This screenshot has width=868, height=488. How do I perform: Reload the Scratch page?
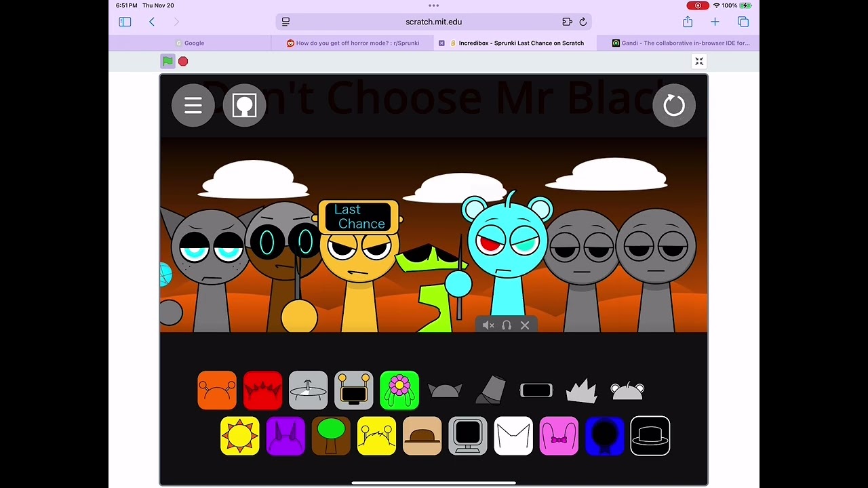point(583,22)
